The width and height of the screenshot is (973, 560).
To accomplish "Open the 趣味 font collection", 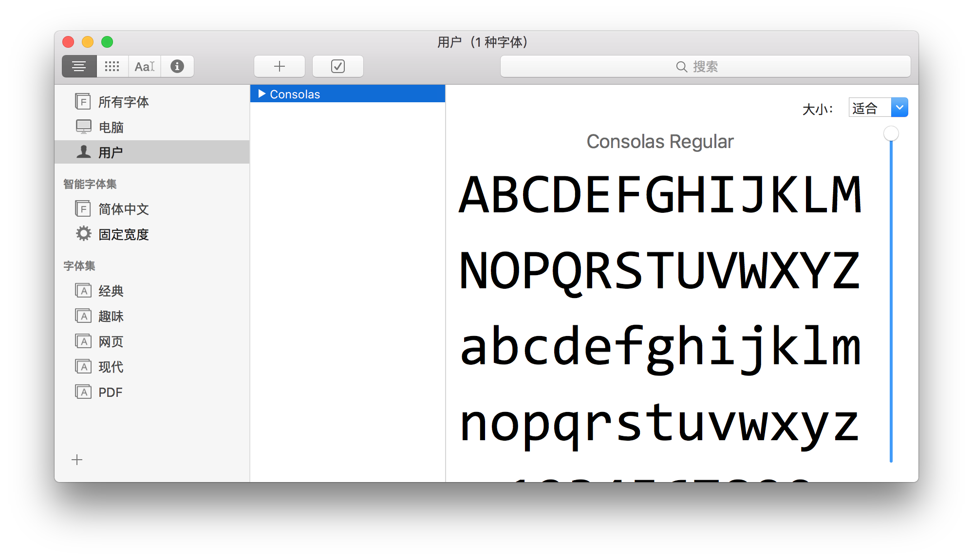I will [x=152, y=316].
